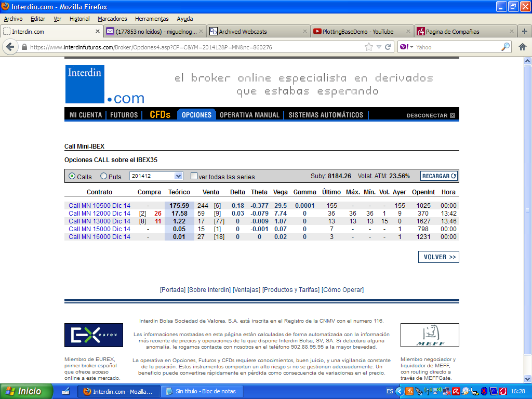Click the wireless network tray icon
The image size is (532, 399).
[437, 391]
